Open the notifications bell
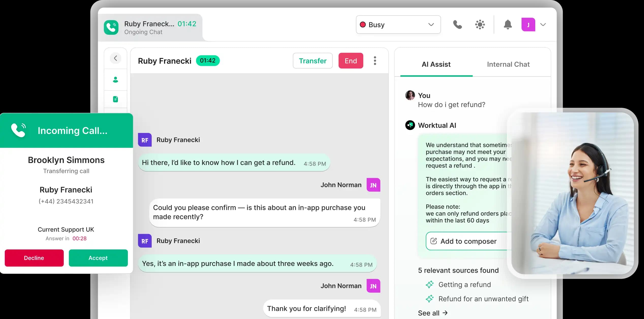Image resolution: width=644 pixels, height=319 pixels. click(x=507, y=25)
